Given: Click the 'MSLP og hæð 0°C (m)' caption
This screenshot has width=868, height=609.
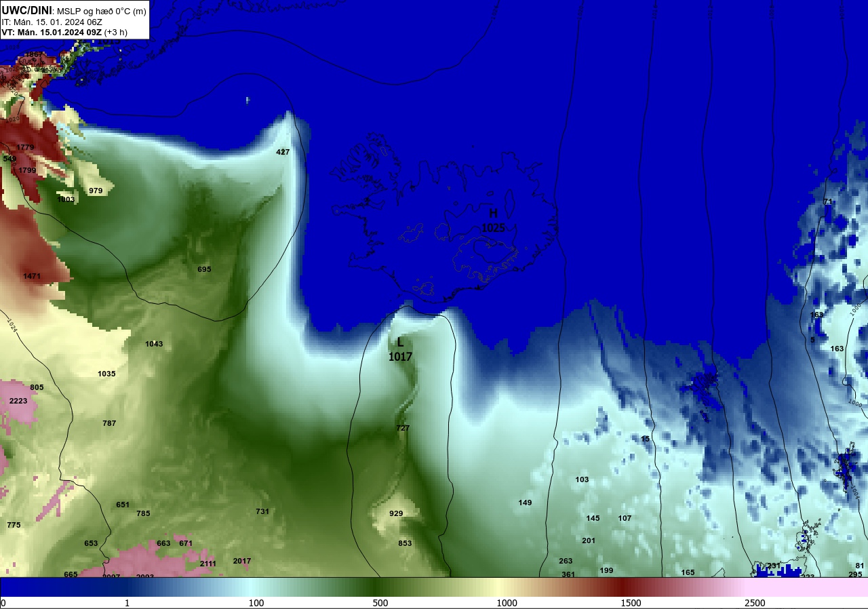Looking at the screenshot, I should coord(101,11).
